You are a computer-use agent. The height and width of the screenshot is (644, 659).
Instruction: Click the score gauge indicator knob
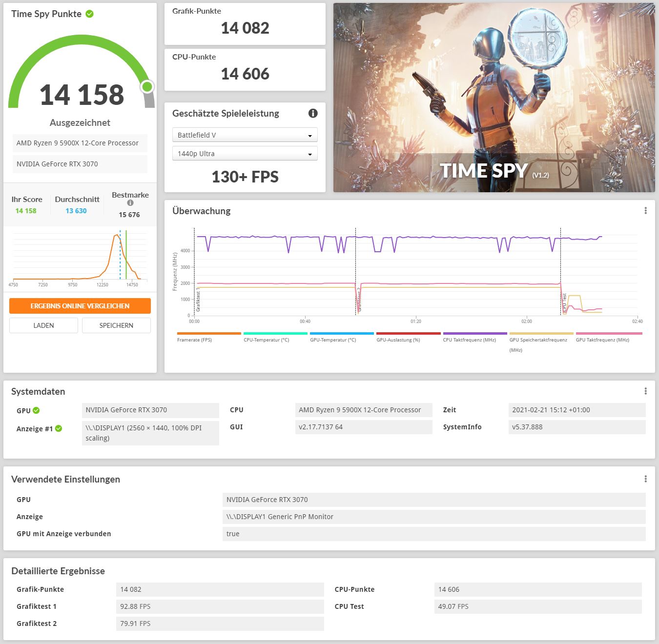click(147, 87)
